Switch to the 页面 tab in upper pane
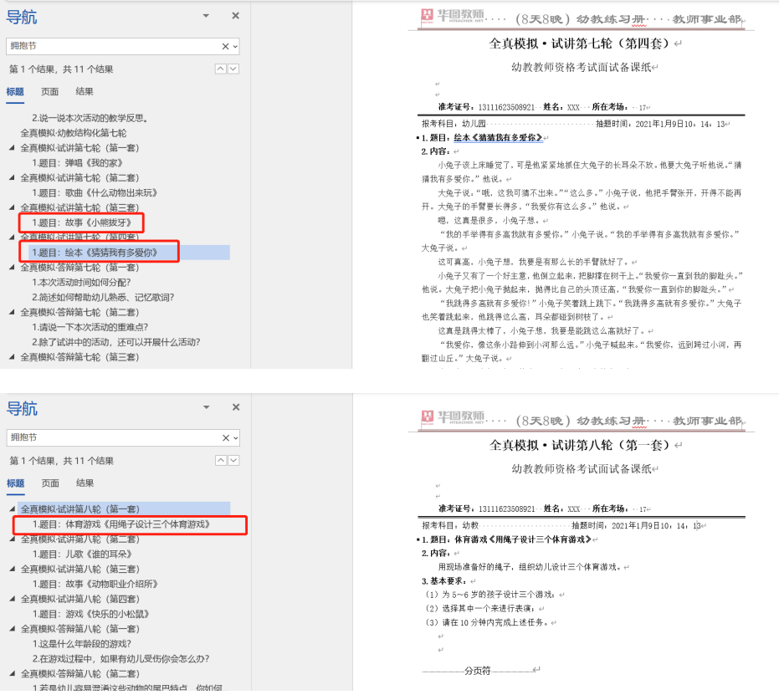This screenshot has height=700, width=779. pos(50,92)
